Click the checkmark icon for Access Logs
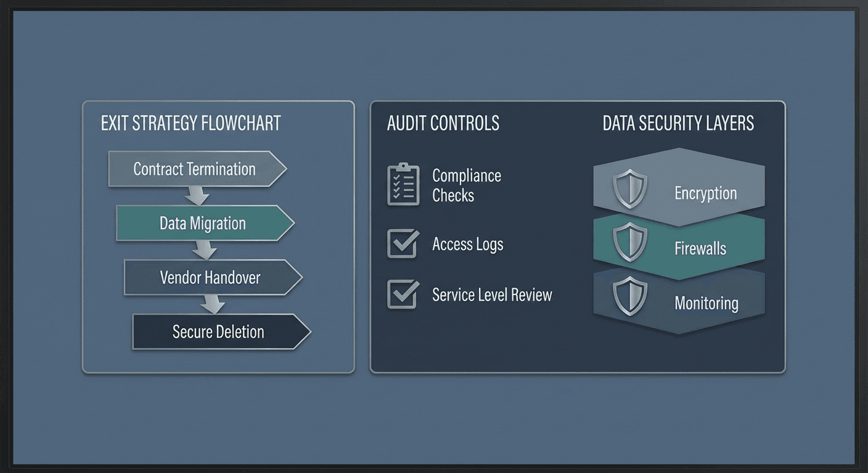 (x=402, y=244)
